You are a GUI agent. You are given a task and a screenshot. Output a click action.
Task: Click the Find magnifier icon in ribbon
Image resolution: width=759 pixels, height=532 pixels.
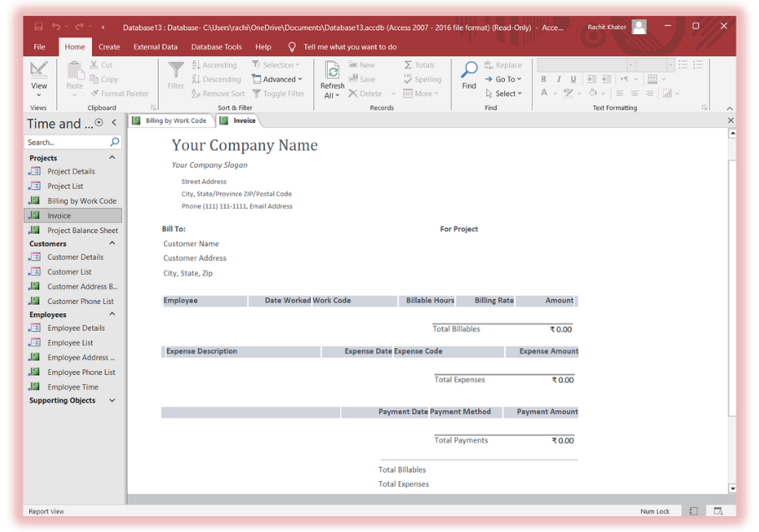pos(469,70)
